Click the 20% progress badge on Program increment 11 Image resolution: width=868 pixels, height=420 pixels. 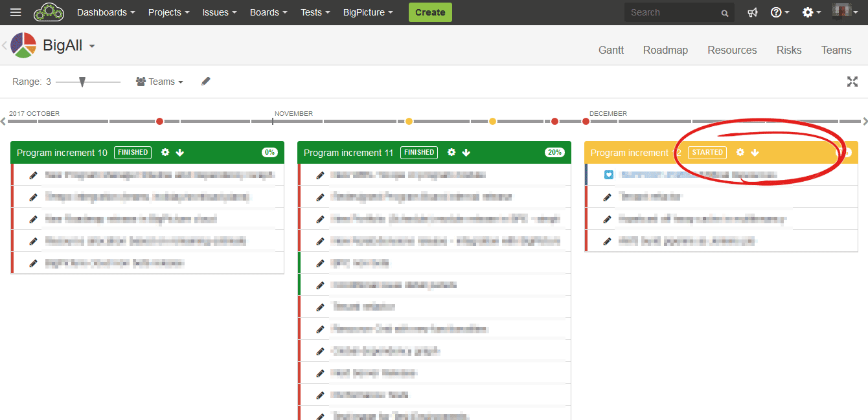click(554, 153)
